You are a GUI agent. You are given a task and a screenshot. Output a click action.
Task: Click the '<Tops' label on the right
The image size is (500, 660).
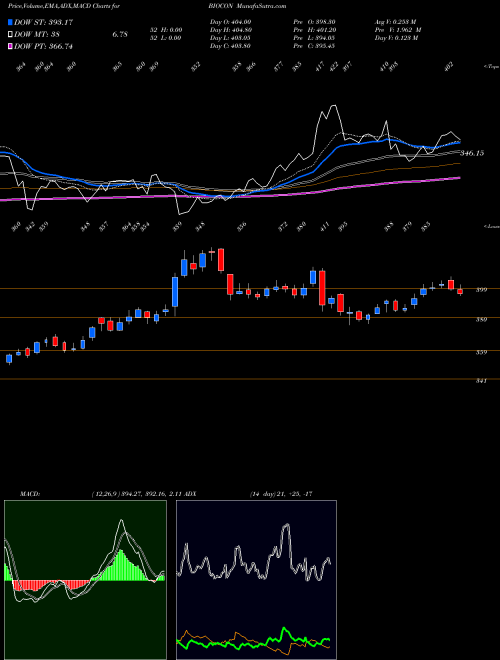[491, 67]
